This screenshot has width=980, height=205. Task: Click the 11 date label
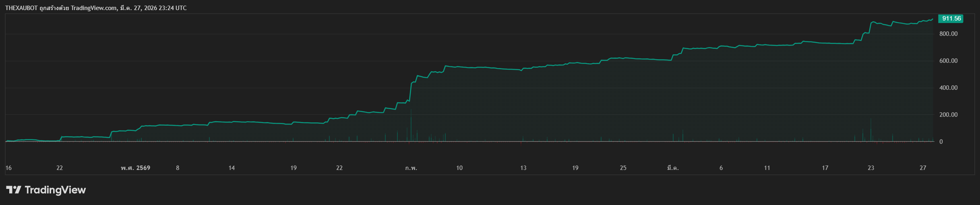(767, 168)
